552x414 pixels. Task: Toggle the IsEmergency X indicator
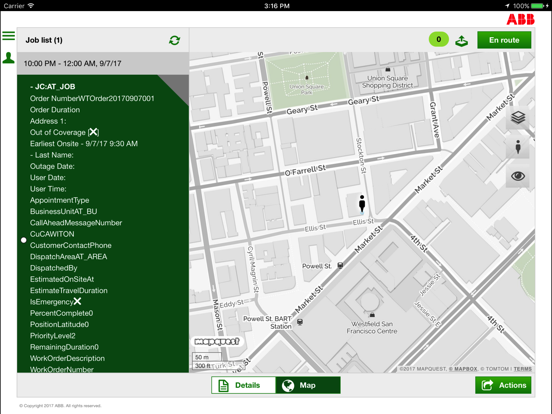click(77, 301)
